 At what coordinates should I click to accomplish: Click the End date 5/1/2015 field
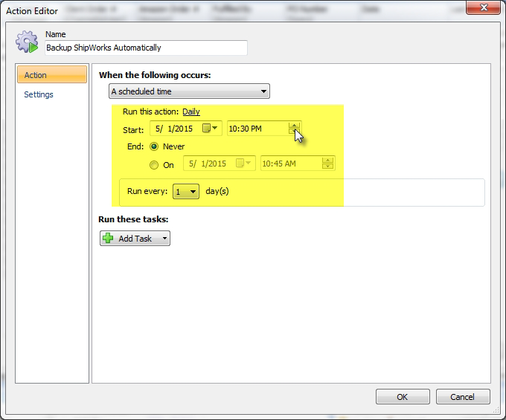click(220, 163)
